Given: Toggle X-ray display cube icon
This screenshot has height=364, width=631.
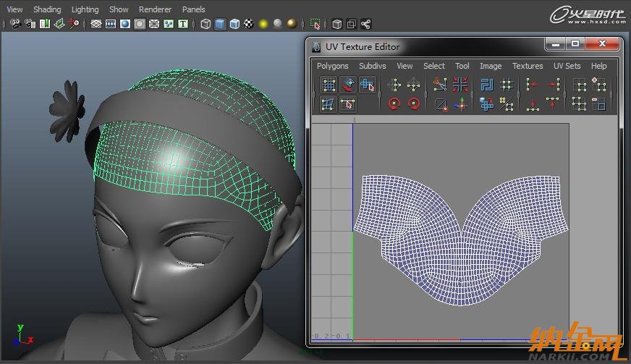Looking at the screenshot, I should tap(337, 24).
